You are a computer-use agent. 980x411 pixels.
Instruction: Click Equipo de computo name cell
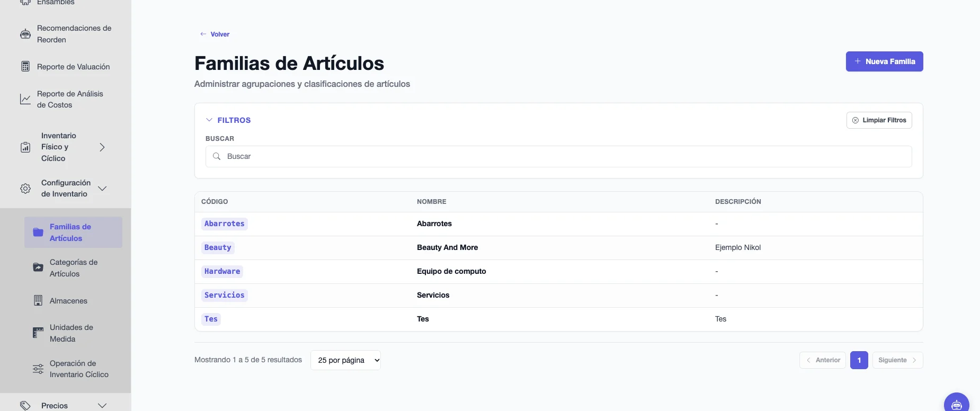click(x=451, y=271)
